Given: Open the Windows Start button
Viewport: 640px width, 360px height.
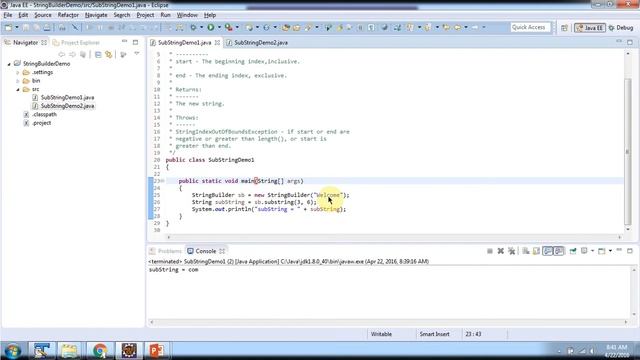Looking at the screenshot, I should (x=13, y=351).
